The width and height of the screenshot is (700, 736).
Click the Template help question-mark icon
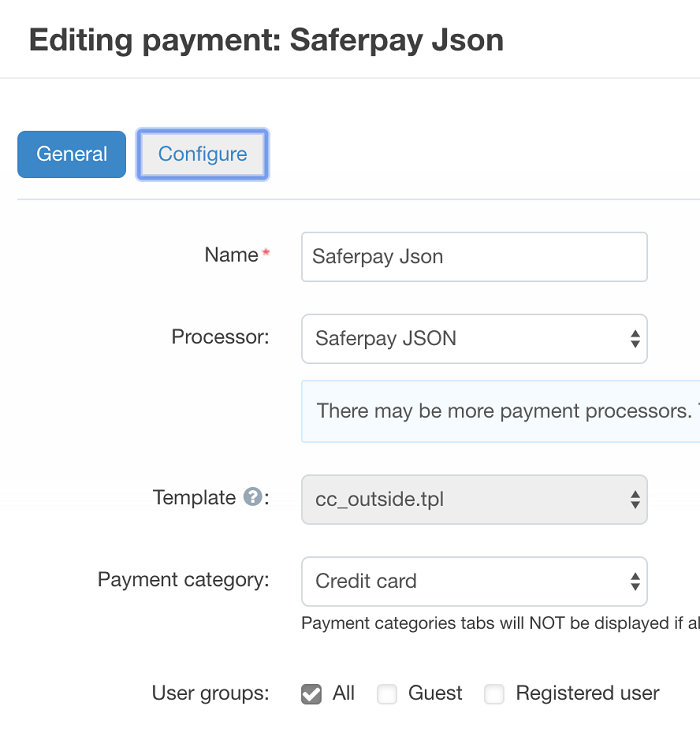pos(252,497)
